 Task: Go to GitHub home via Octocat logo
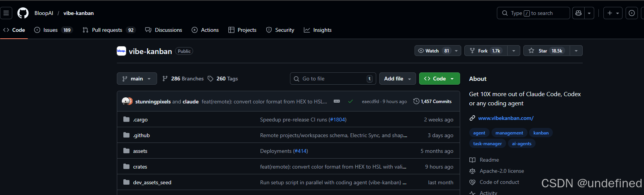click(23, 13)
